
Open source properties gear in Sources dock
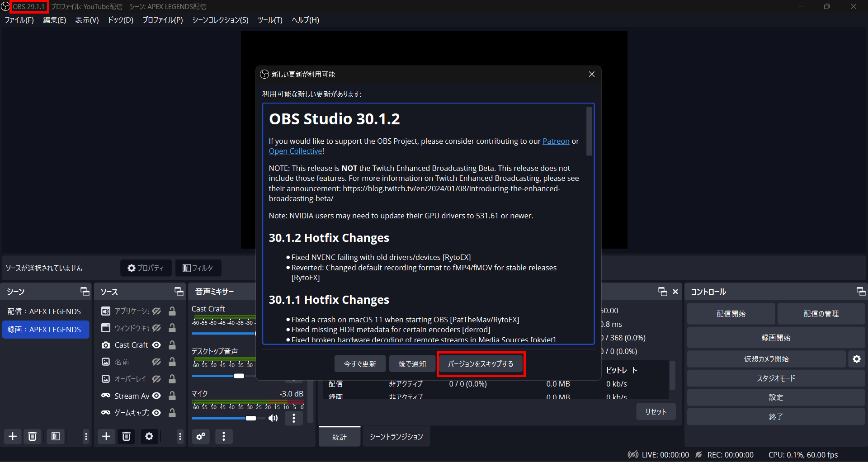pos(149,436)
